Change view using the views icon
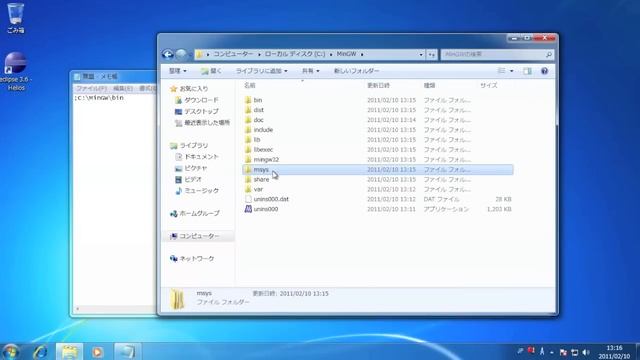The image size is (640, 360). pyautogui.click(x=501, y=71)
